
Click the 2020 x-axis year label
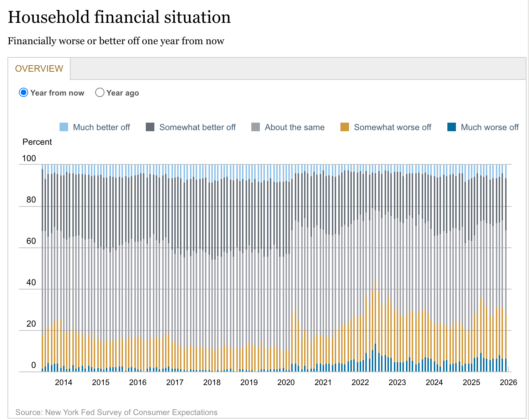pos(286,382)
